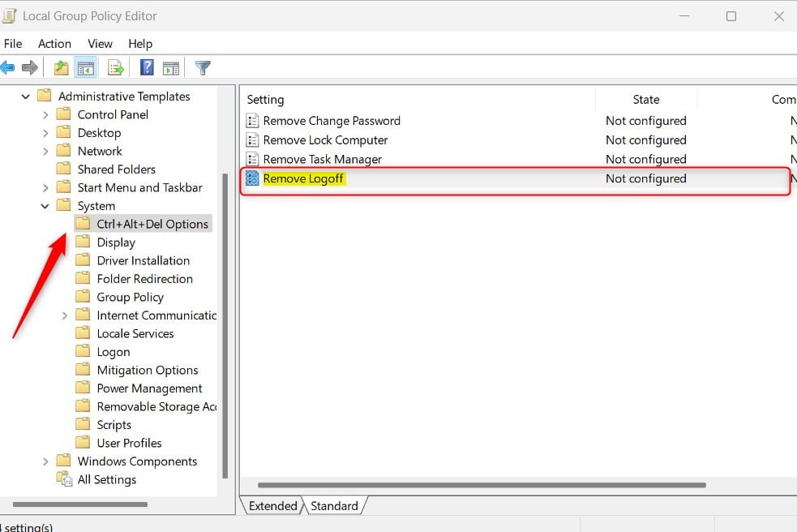Click the Remove Task Manager policy icon

[x=253, y=159]
